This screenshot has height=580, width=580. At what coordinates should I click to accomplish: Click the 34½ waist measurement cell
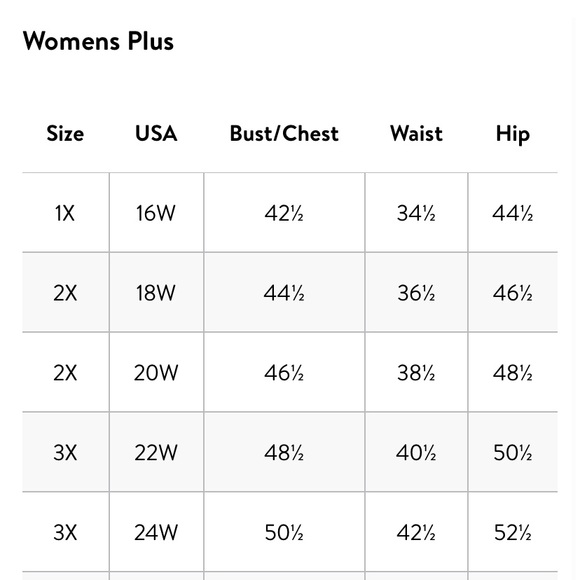pos(416,213)
